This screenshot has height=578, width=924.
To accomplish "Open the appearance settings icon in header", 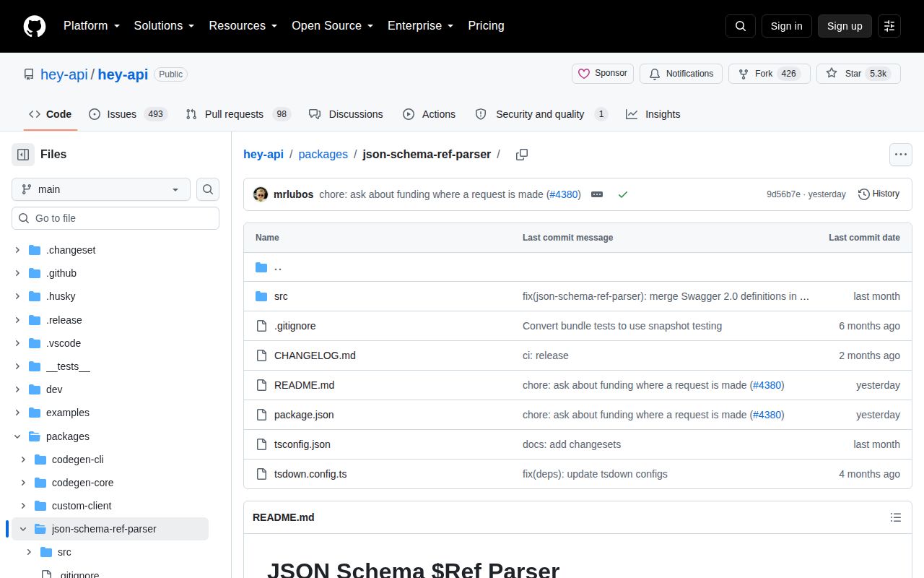I will [x=889, y=26].
